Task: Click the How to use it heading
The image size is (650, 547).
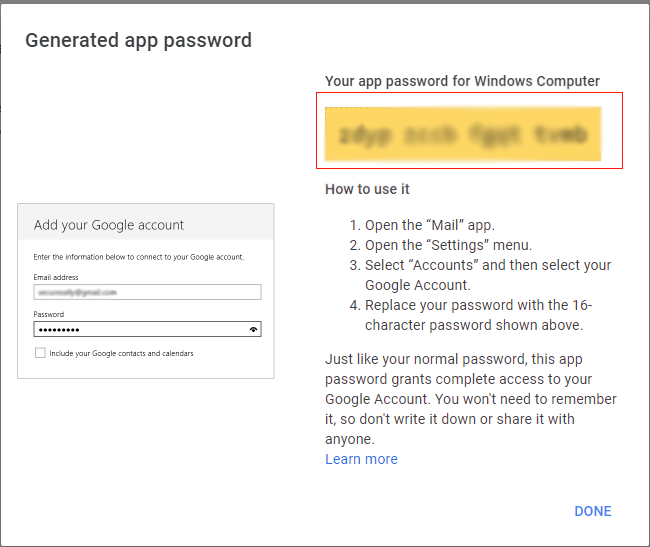Action: coord(367,189)
